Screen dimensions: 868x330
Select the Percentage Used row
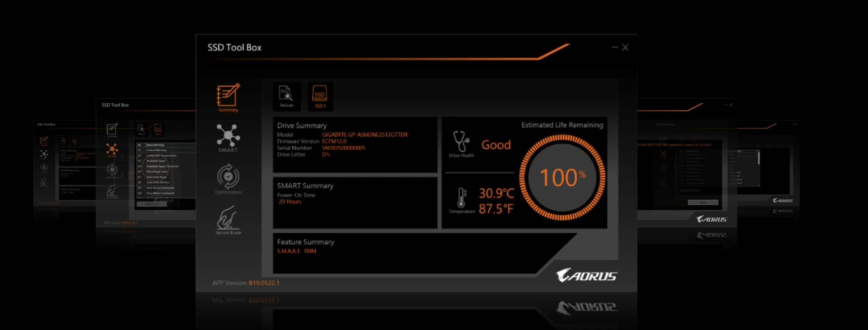coord(166,172)
